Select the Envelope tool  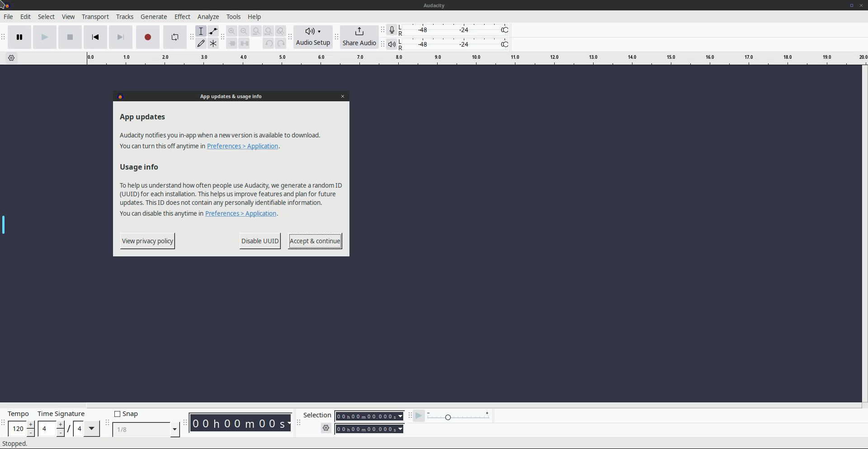(x=213, y=31)
